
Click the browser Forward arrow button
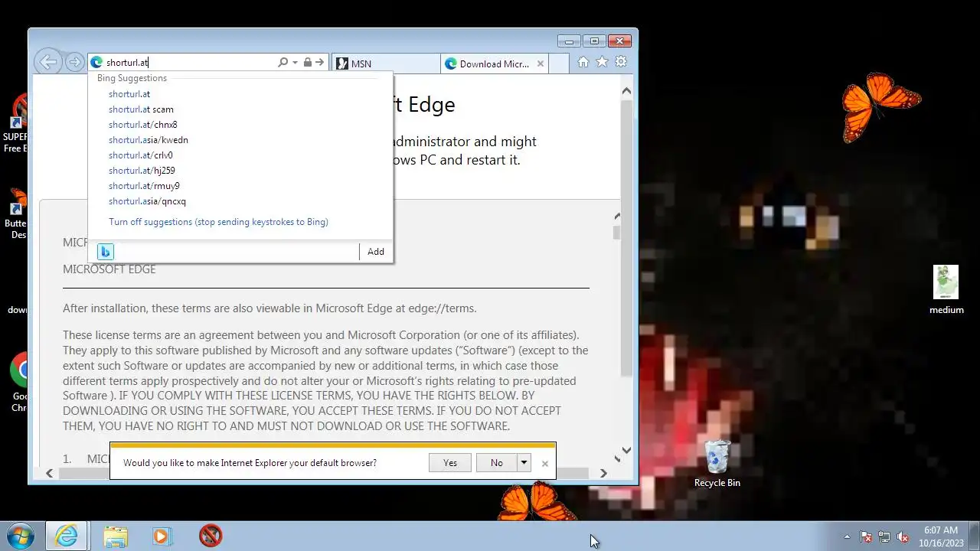tap(74, 63)
